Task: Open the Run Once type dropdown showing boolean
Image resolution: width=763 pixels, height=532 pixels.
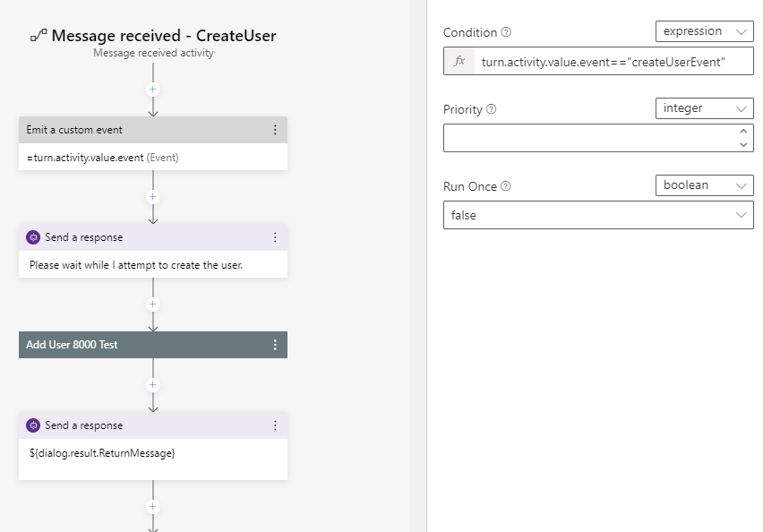Action: tap(704, 185)
